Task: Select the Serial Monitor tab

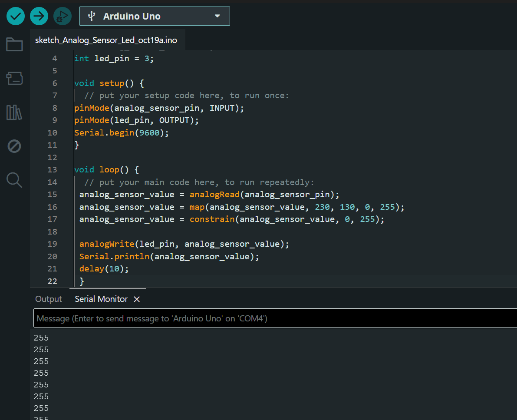Action: [101, 299]
